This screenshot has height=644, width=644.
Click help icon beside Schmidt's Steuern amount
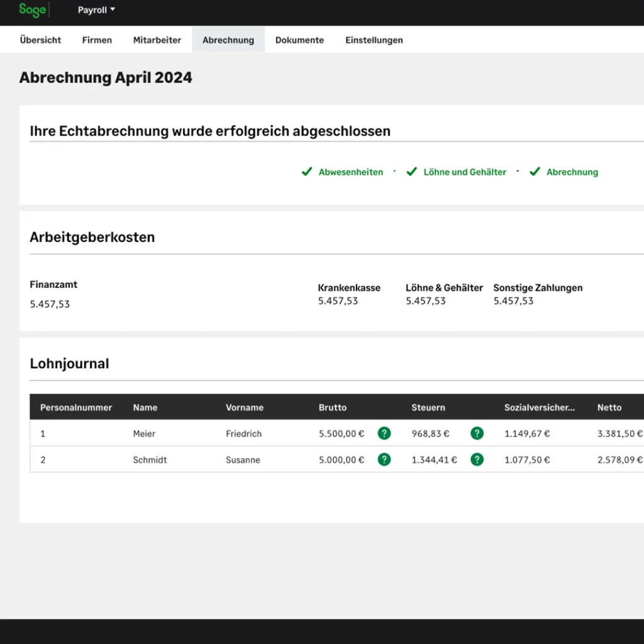tap(477, 460)
